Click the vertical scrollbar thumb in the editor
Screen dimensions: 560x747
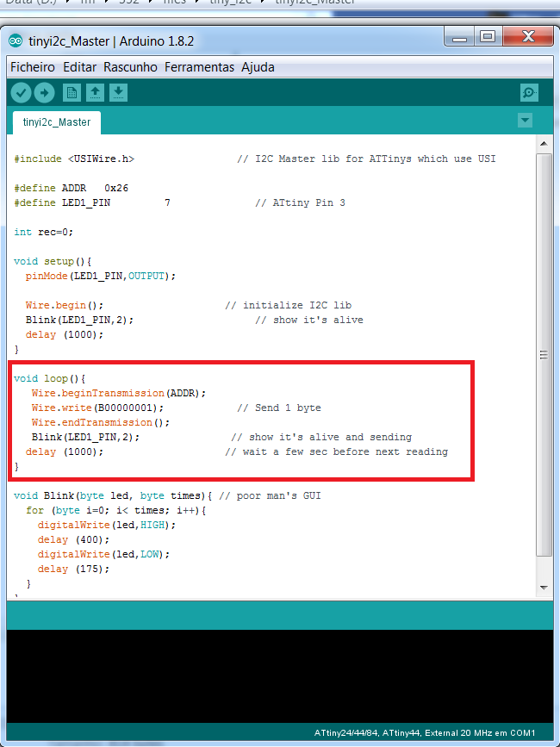[544, 354]
